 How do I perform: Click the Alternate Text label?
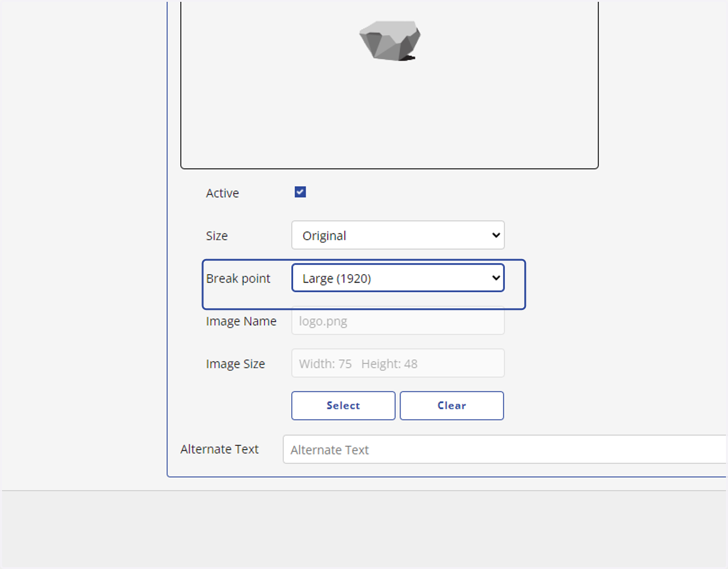(220, 449)
